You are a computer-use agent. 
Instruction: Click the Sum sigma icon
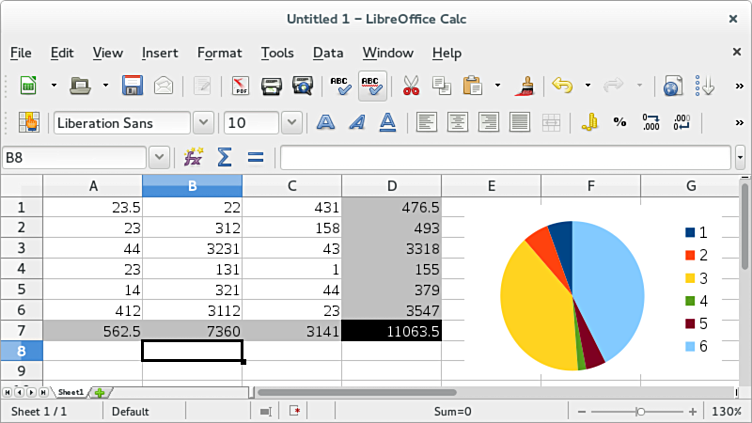pyautogui.click(x=225, y=157)
